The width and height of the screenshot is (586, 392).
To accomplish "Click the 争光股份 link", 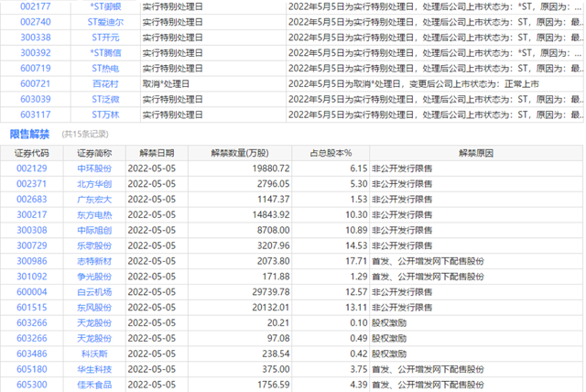I will pyautogui.click(x=94, y=277).
